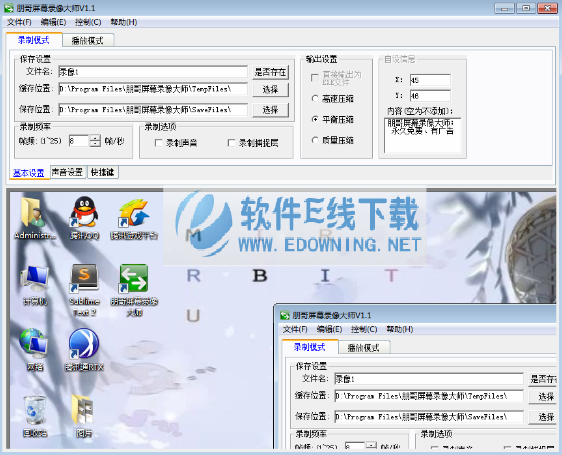Image resolution: width=562 pixels, height=455 pixels.
Task: Open the 编辑(E) menu in the main window
Action: (53, 22)
